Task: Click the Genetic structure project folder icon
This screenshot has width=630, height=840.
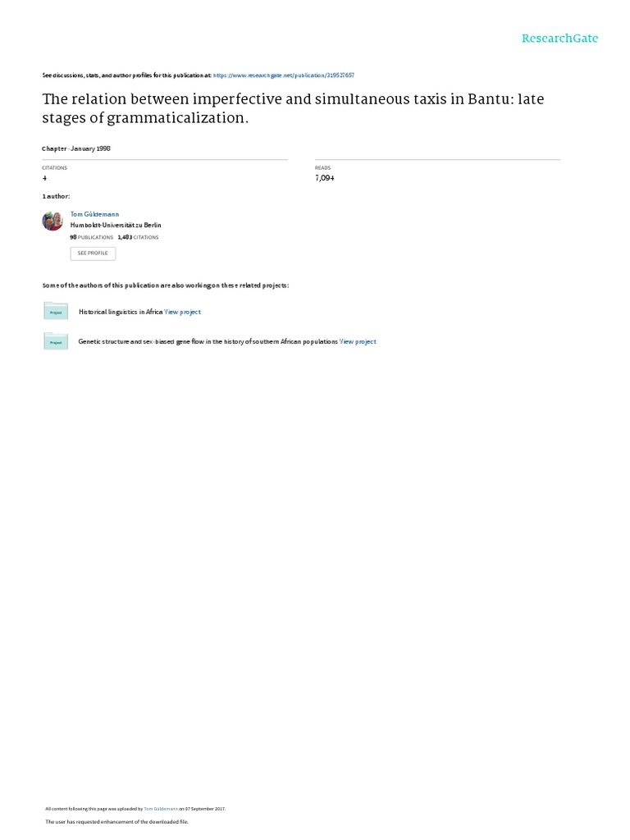Action: point(56,341)
